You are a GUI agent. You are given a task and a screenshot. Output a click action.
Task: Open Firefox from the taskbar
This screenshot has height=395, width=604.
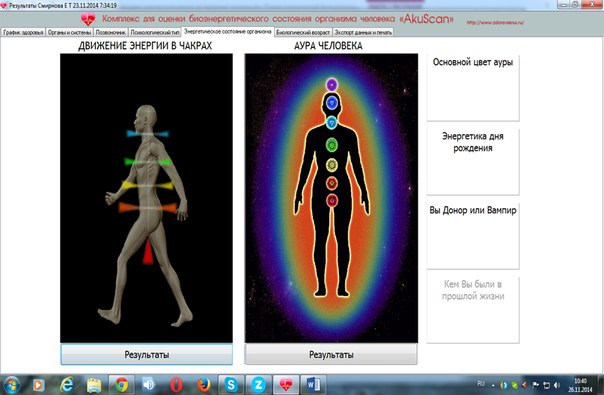pos(203,385)
